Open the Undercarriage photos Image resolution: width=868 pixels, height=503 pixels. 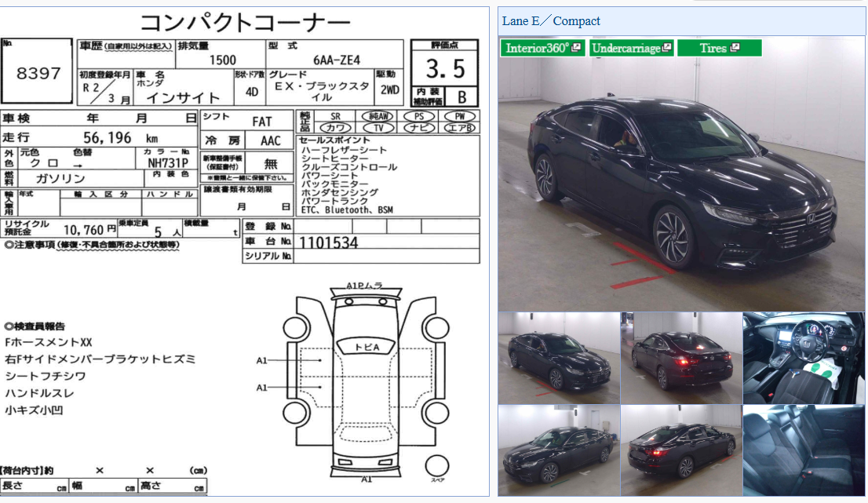(631, 48)
